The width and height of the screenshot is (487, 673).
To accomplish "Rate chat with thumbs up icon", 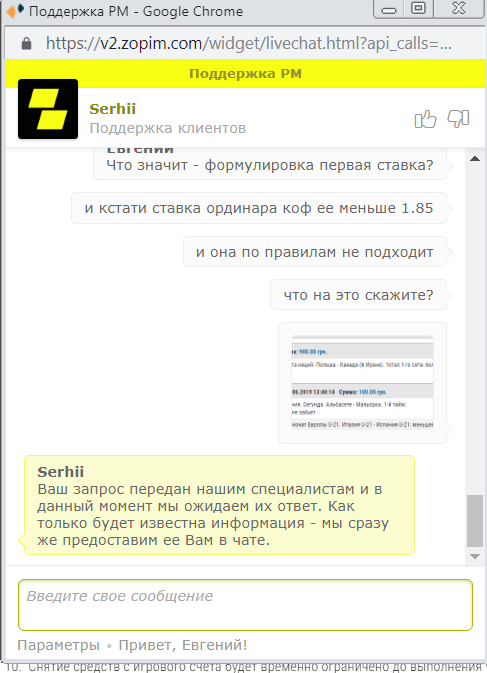I will coord(425,119).
